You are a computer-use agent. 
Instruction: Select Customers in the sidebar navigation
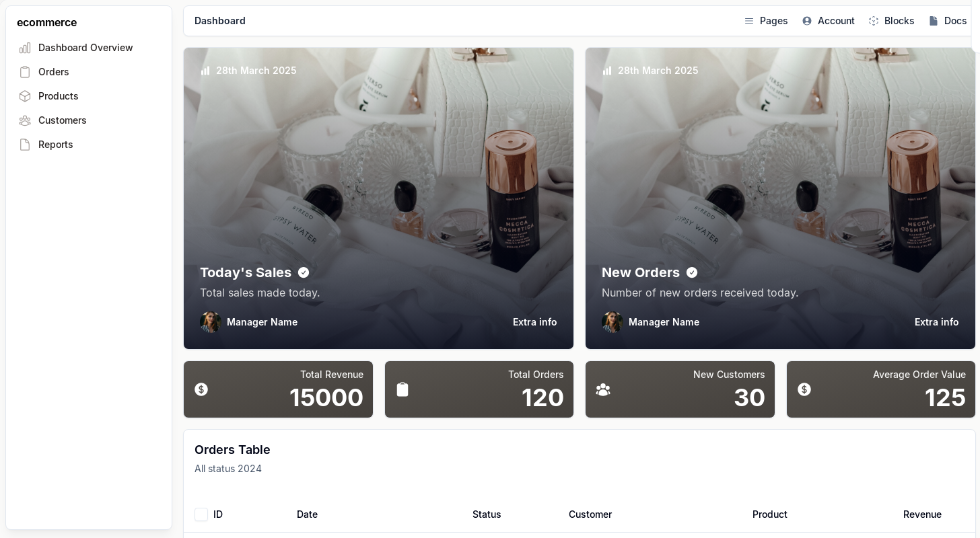[x=62, y=120]
